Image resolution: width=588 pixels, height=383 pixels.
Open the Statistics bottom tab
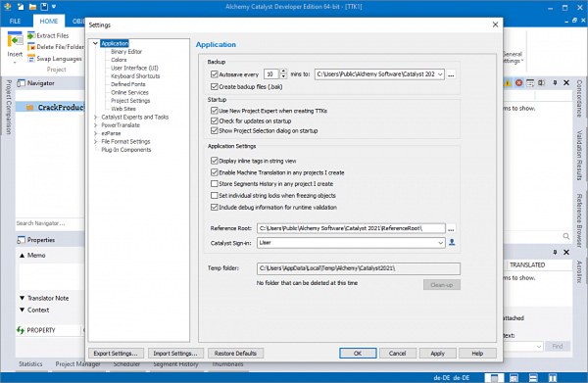(30, 363)
